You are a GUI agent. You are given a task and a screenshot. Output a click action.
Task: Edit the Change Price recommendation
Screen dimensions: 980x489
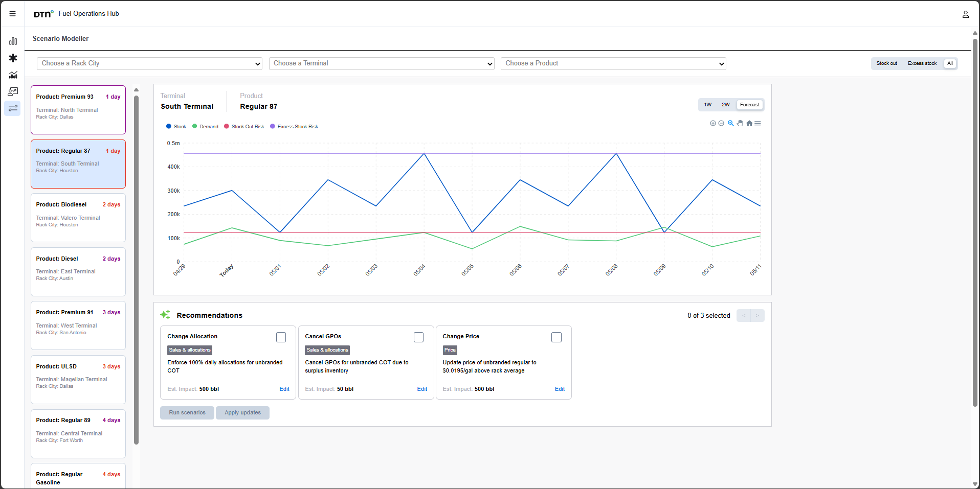tap(560, 389)
